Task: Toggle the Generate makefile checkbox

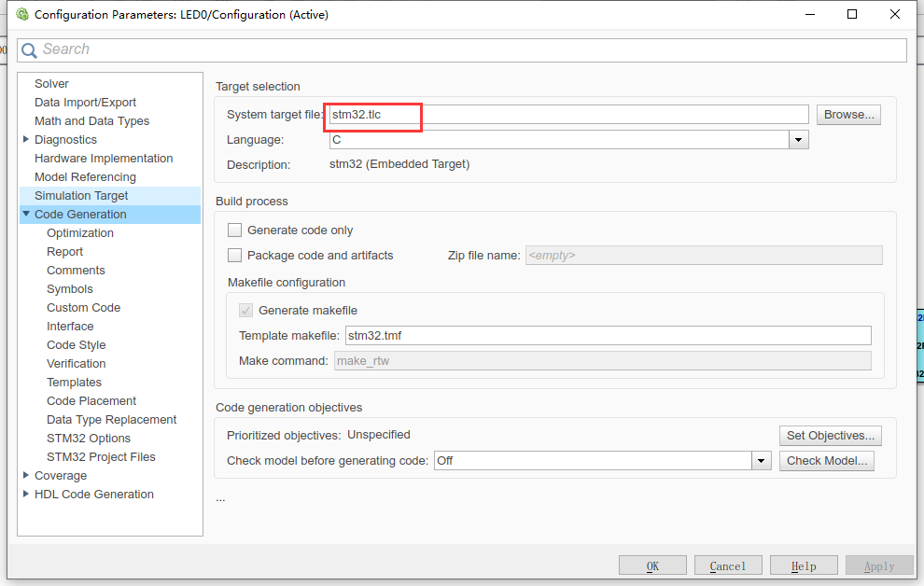Action: (x=245, y=311)
